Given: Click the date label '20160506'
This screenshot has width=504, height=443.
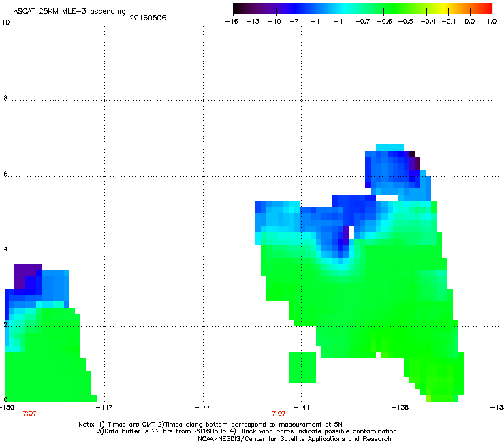Looking at the screenshot, I should coord(148,18).
